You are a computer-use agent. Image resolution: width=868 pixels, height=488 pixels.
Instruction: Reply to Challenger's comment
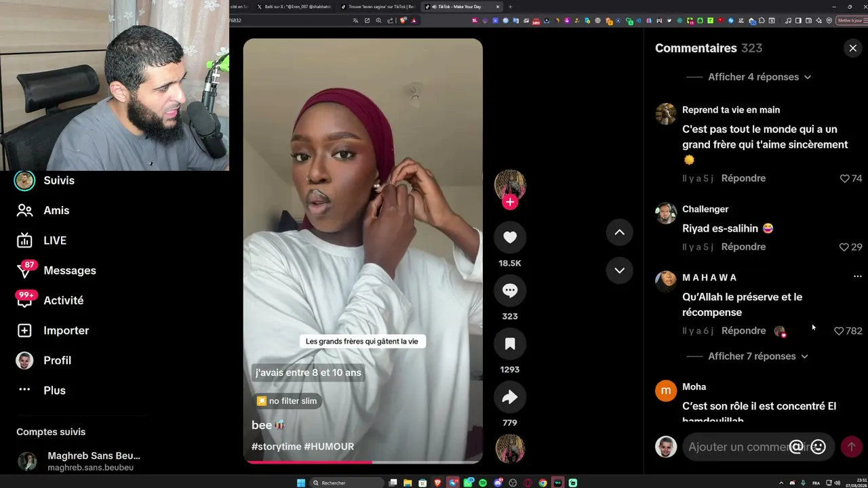[743, 247]
